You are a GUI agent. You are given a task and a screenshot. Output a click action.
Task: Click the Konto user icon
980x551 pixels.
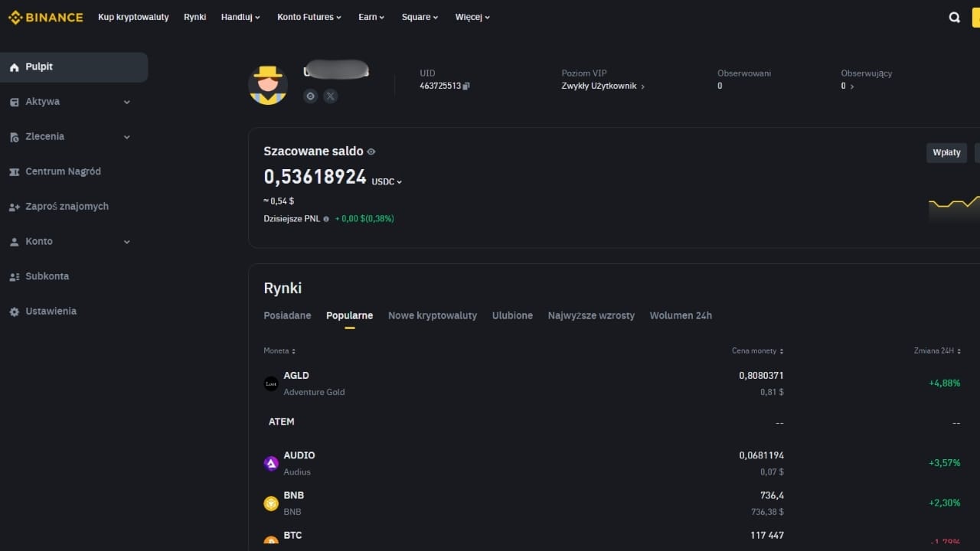coord(14,242)
